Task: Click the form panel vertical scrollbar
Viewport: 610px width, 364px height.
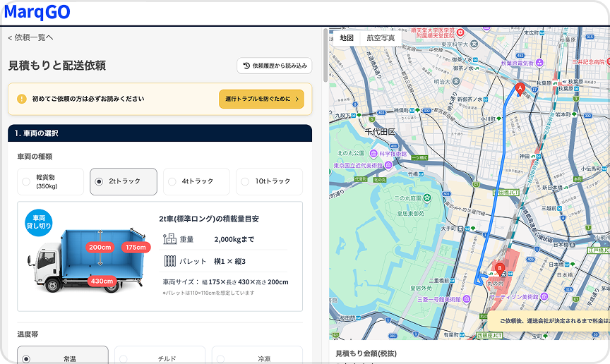Action: (325, 55)
